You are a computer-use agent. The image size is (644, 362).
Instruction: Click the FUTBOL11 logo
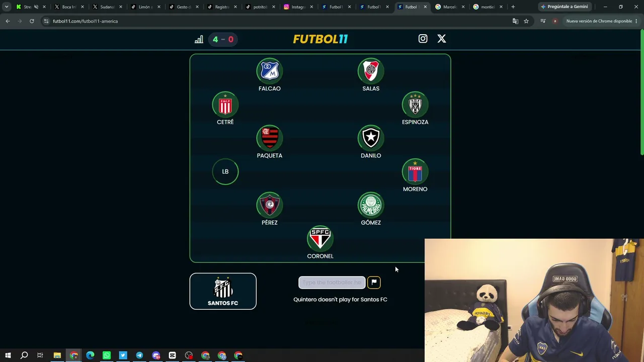pyautogui.click(x=320, y=39)
